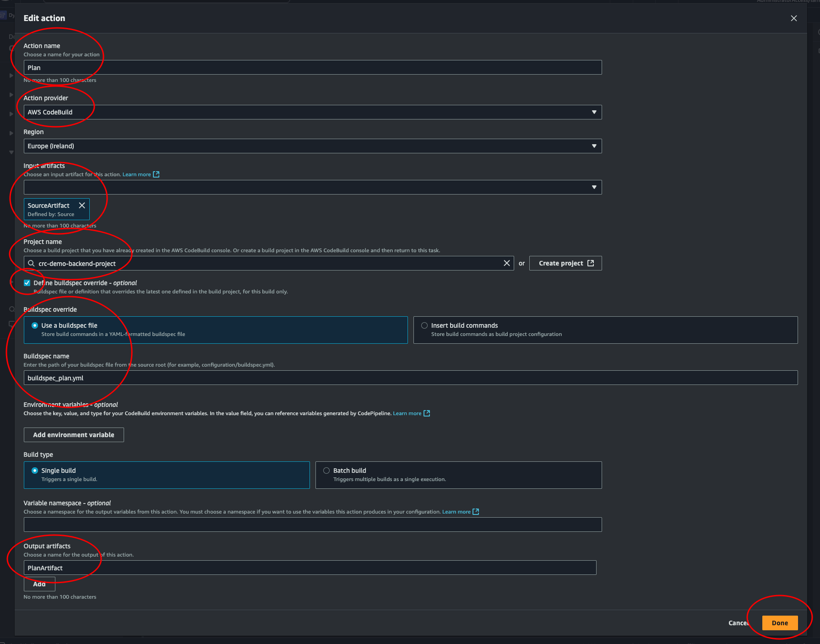Choose the Single build type

(x=35, y=471)
